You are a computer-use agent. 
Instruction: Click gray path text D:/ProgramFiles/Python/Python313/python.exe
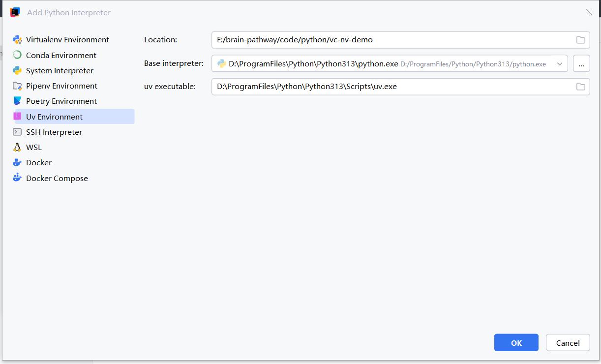point(473,64)
